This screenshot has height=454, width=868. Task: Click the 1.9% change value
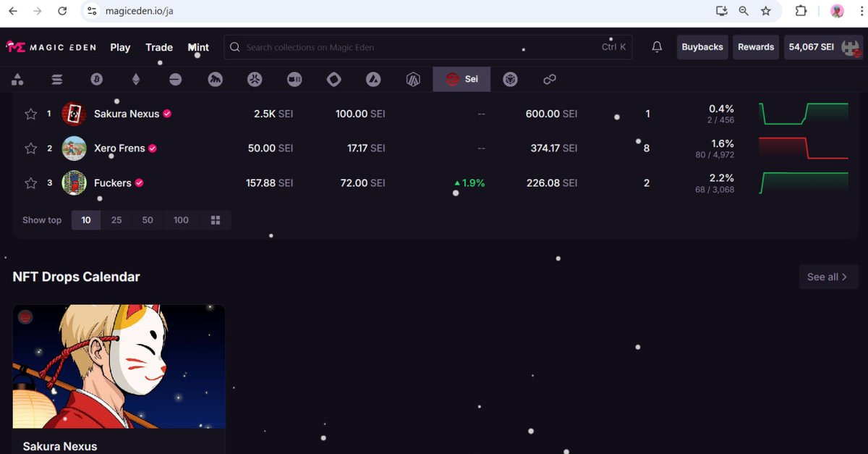(x=469, y=183)
